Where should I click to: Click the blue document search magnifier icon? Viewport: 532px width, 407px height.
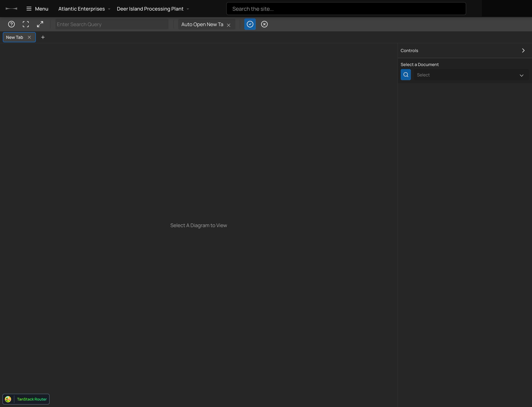pos(406,75)
